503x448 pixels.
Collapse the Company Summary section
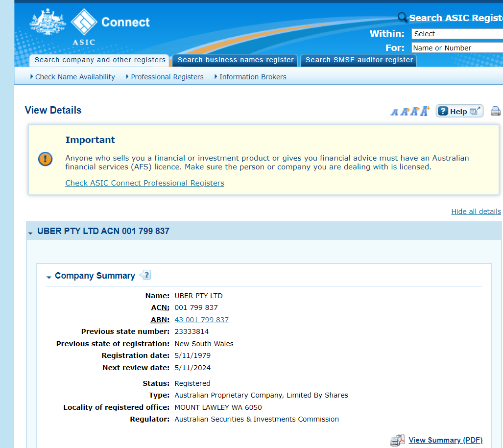49,277
